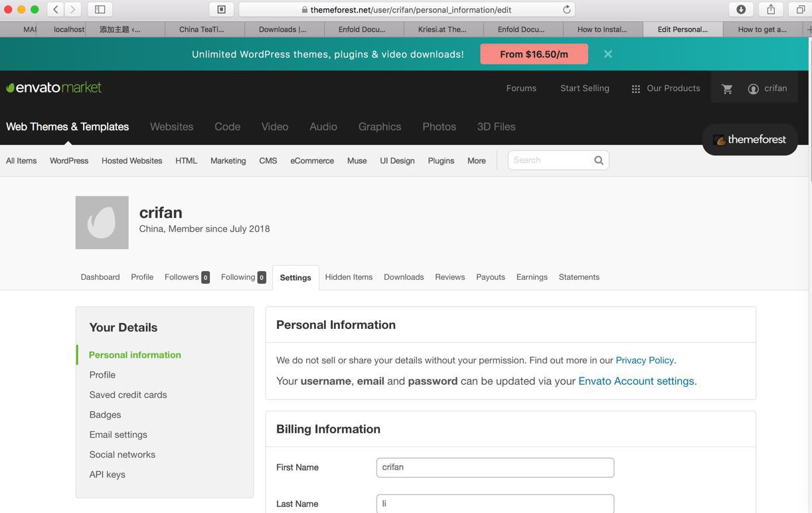Expand WordPress submenu

pos(69,161)
